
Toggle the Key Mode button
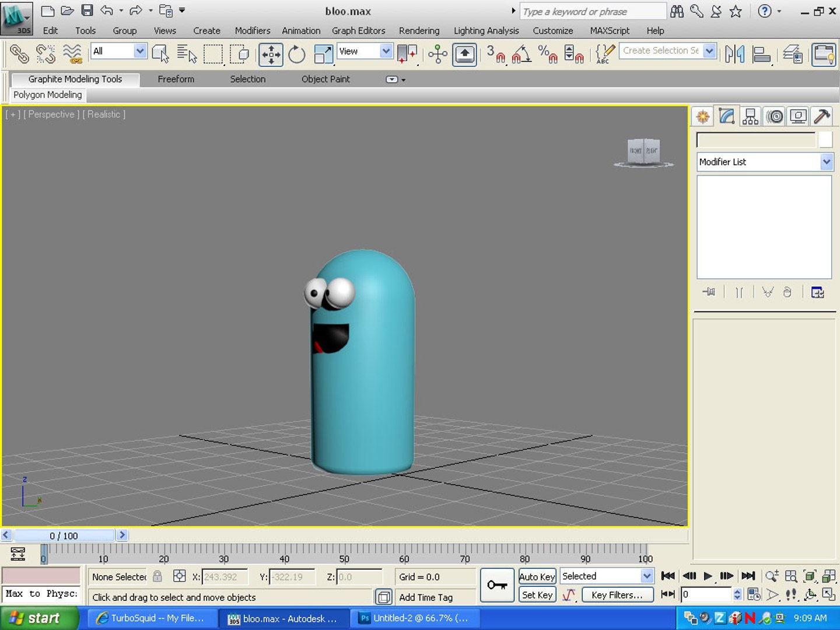point(668,594)
